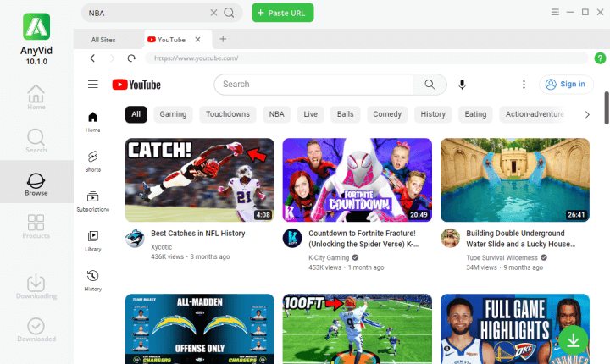Image resolution: width=610 pixels, height=364 pixels.
Task: Reload the YouTube page
Action: pos(131,58)
